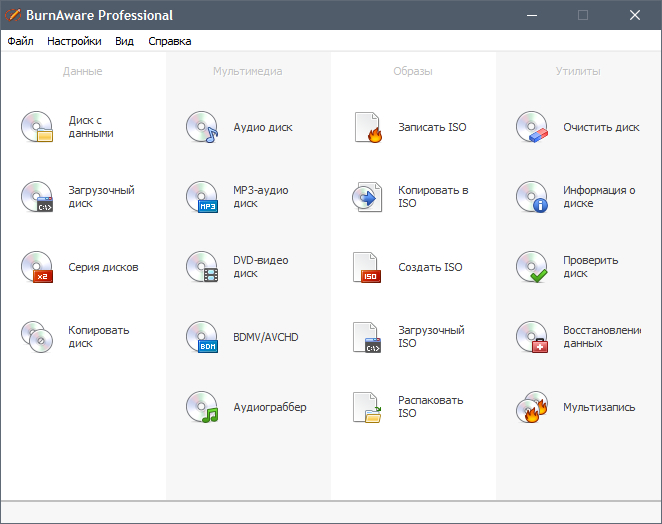Open the Настройки menu

click(x=74, y=41)
